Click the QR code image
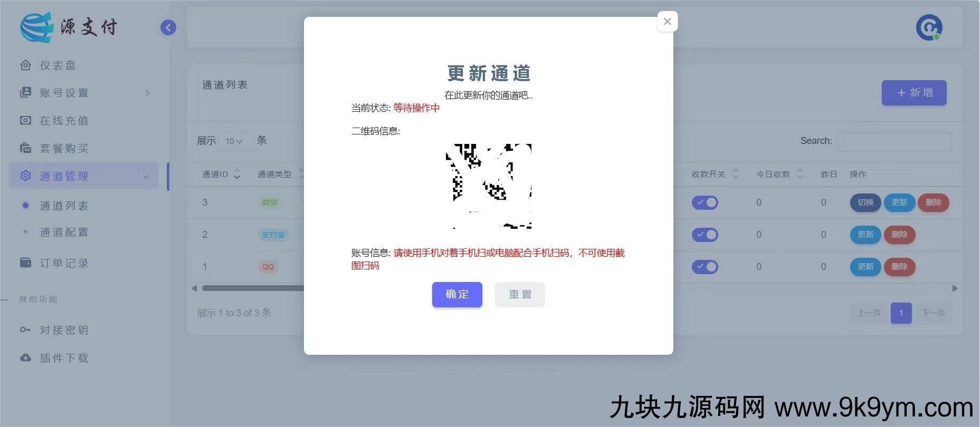 coord(489,186)
